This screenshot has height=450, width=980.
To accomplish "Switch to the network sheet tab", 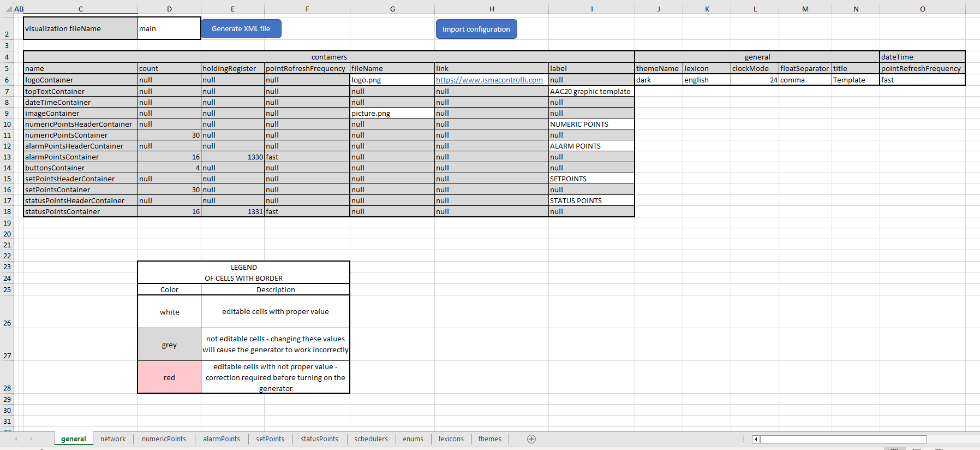I will pyautogui.click(x=113, y=439).
